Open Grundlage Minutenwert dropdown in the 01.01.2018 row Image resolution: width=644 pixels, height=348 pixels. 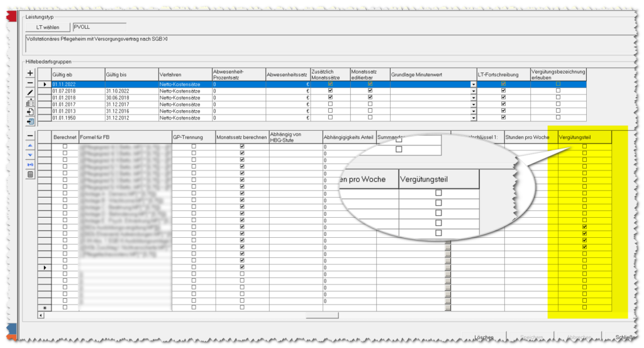[x=473, y=98]
